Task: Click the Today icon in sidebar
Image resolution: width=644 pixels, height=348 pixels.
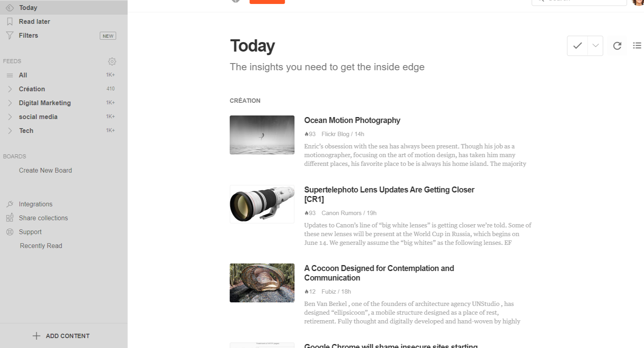Action: click(x=10, y=8)
